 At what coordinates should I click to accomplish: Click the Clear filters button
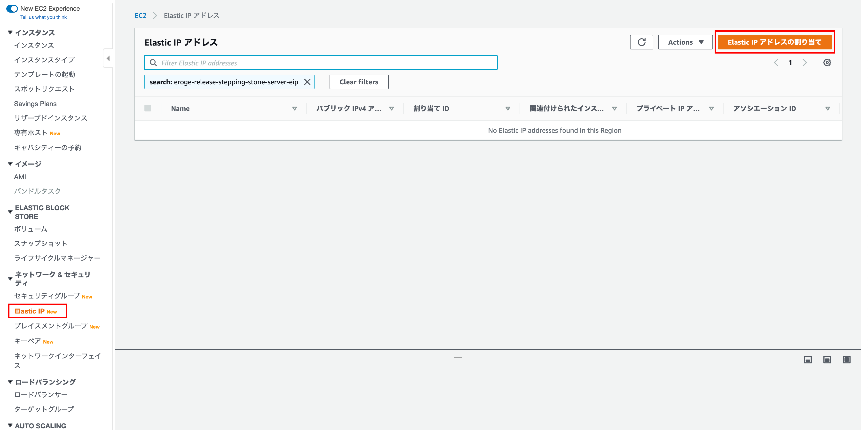[359, 82]
